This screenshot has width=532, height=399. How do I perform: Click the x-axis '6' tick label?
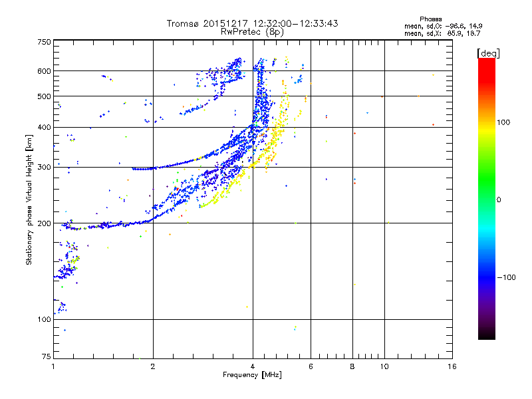coord(311,366)
